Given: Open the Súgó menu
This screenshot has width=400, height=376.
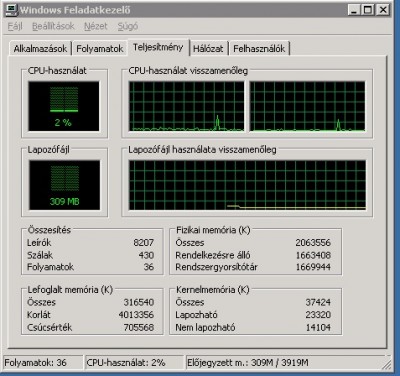Looking at the screenshot, I should (x=128, y=26).
